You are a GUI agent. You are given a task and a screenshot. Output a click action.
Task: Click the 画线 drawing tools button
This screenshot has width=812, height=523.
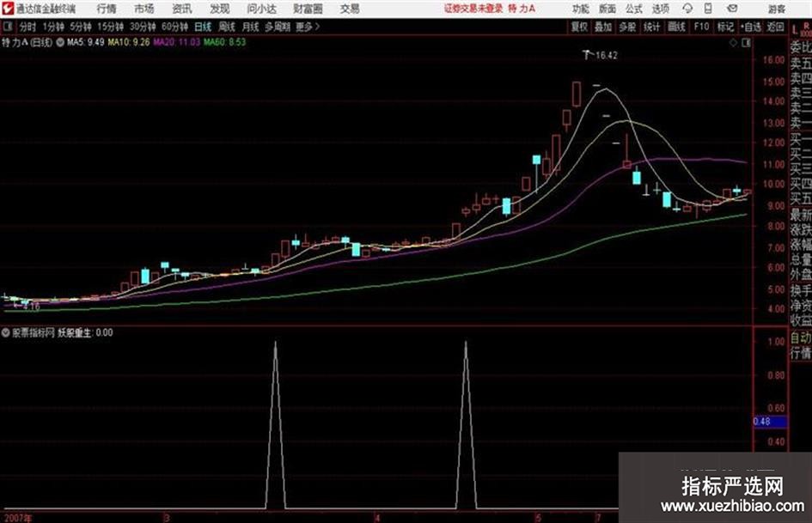pyautogui.click(x=676, y=27)
